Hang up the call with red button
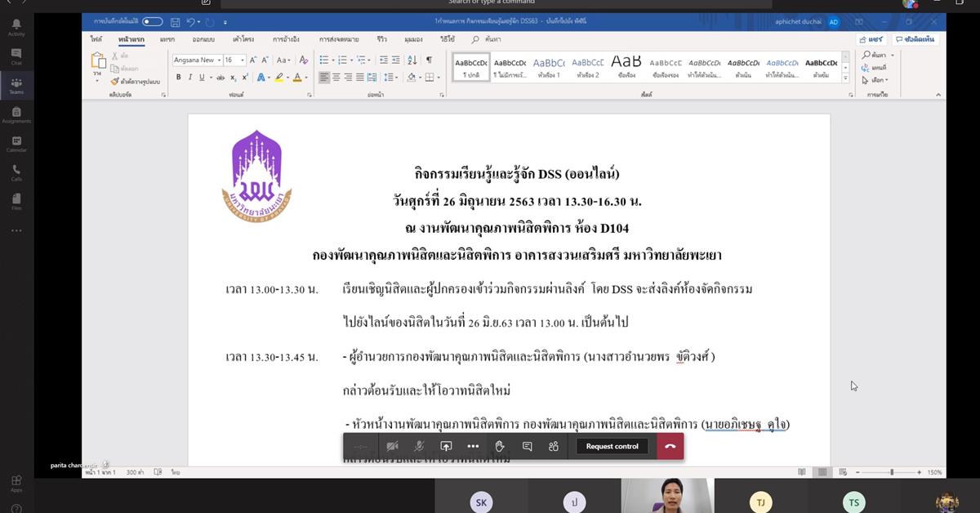 tap(670, 446)
